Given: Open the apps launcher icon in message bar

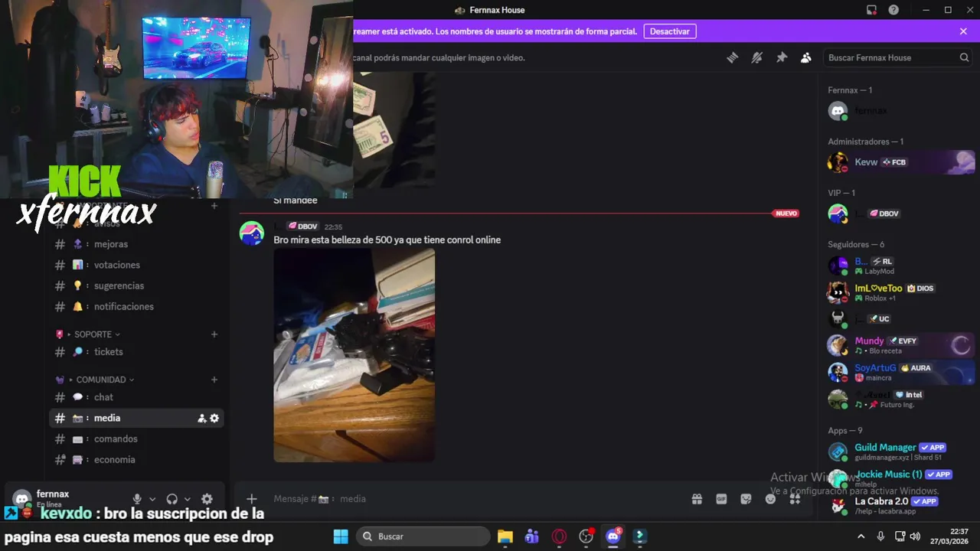Looking at the screenshot, I should (x=795, y=499).
